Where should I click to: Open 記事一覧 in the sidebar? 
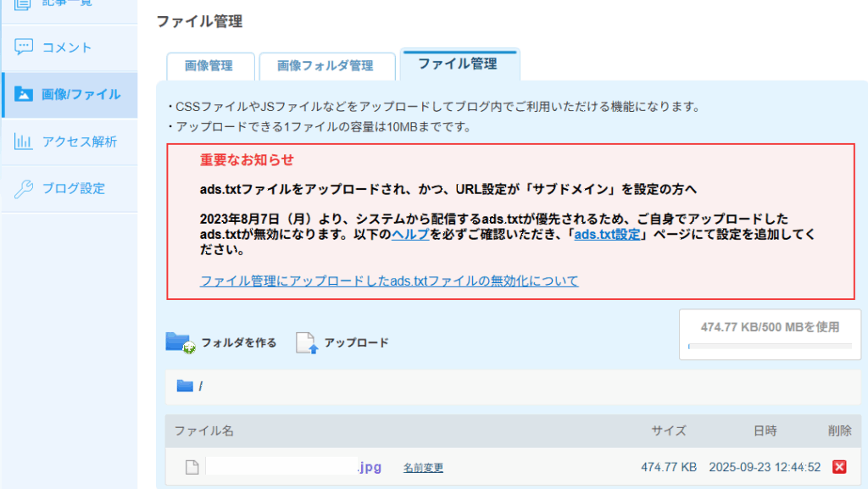(68, 4)
